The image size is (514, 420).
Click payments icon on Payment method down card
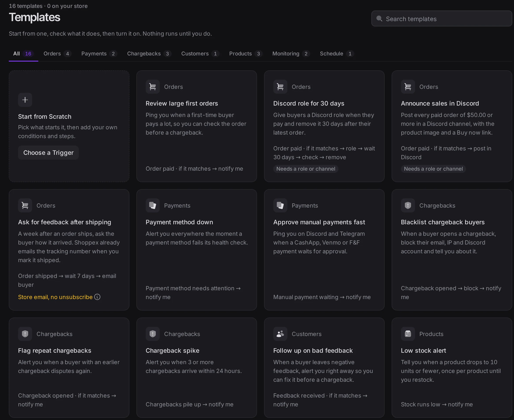[x=152, y=205]
